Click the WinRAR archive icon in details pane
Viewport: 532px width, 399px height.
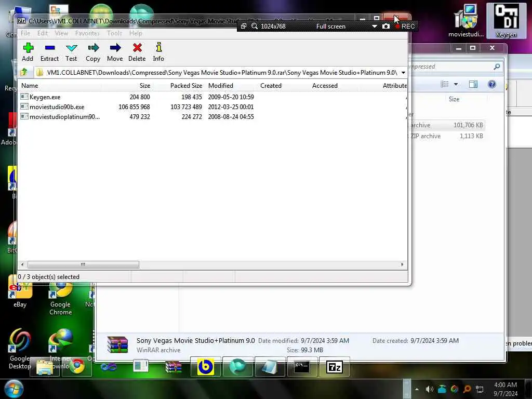coord(117,345)
